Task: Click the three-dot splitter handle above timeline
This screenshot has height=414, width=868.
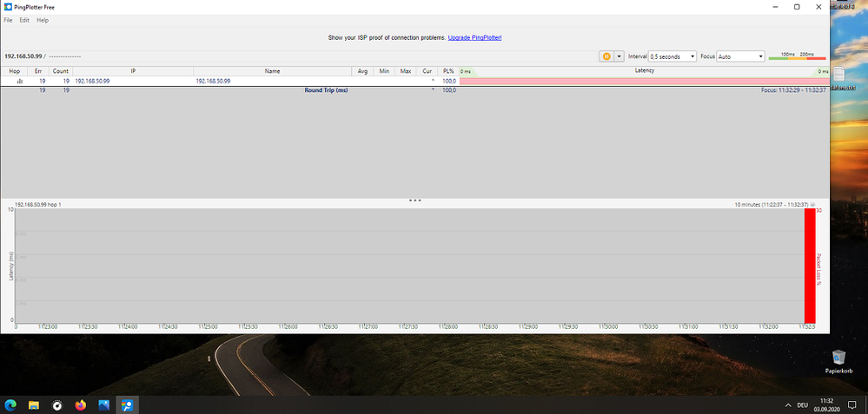Action: click(x=415, y=200)
